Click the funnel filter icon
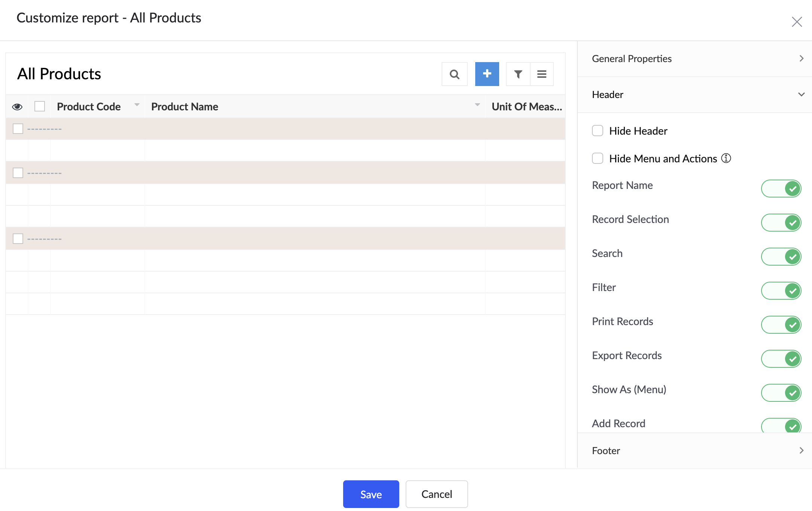 [518, 74]
